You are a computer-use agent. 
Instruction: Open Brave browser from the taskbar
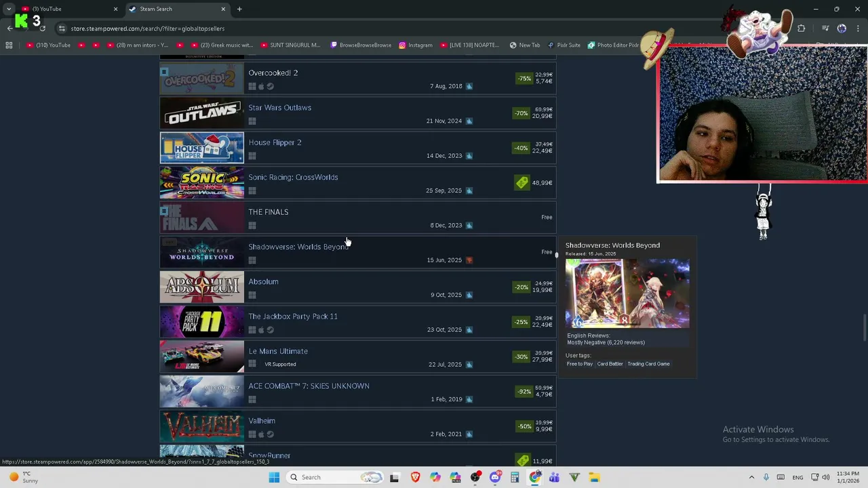click(x=415, y=477)
